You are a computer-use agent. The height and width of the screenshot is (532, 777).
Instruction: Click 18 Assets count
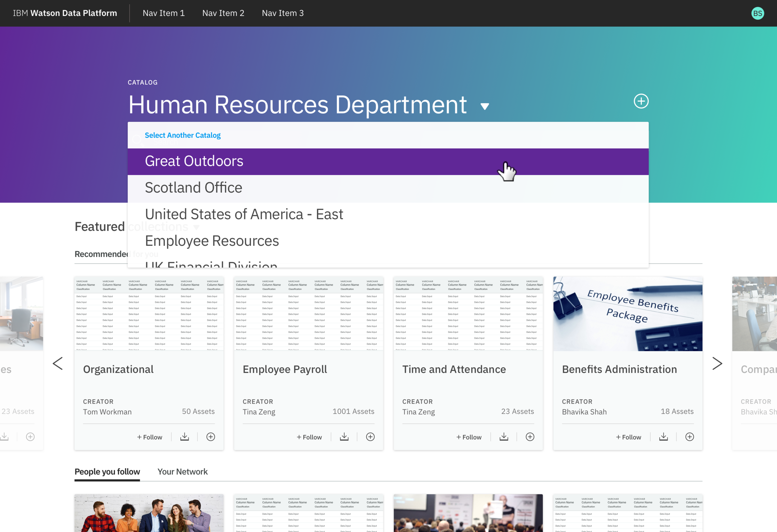[x=677, y=412]
